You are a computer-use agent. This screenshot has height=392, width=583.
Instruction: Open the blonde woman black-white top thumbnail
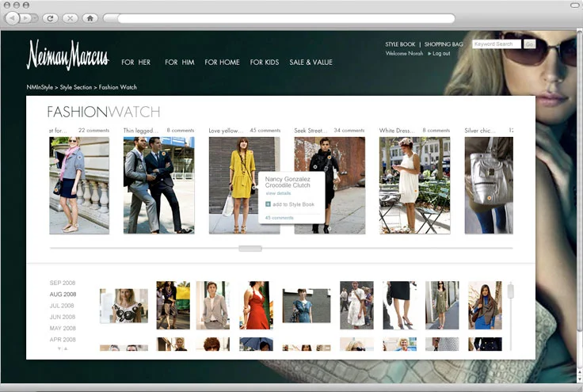pos(124,306)
